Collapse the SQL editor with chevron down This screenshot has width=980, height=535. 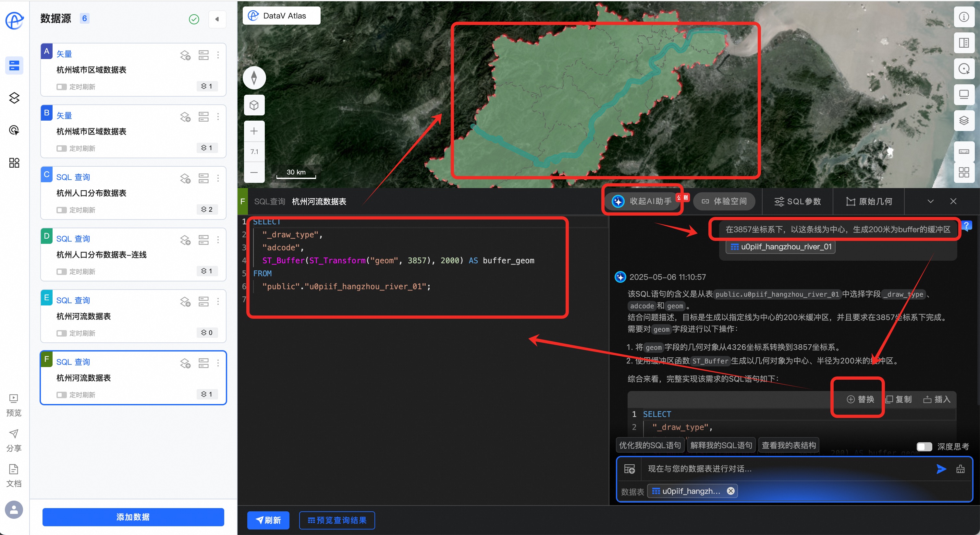(931, 201)
